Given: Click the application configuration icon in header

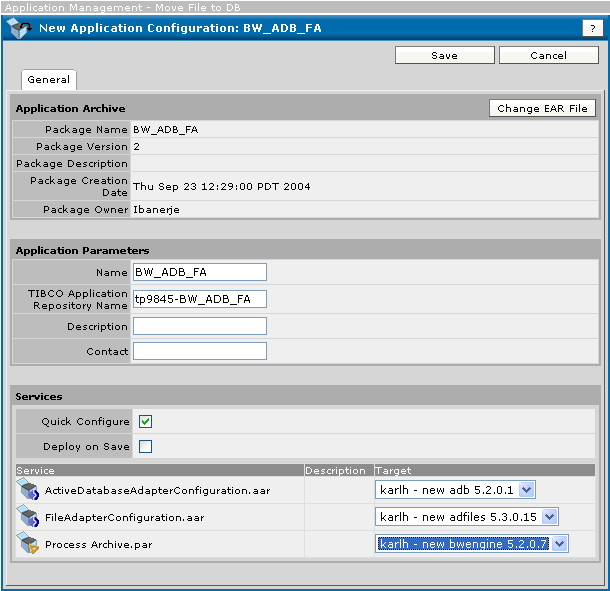Looking at the screenshot, I should (19, 28).
